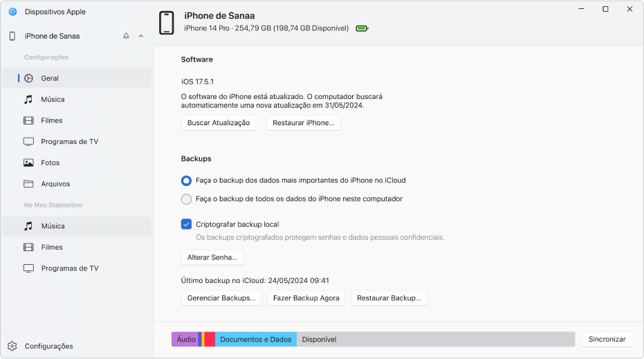Click the Disponível storage segment
The width and height of the screenshot is (644, 359).
pyautogui.click(x=436, y=339)
